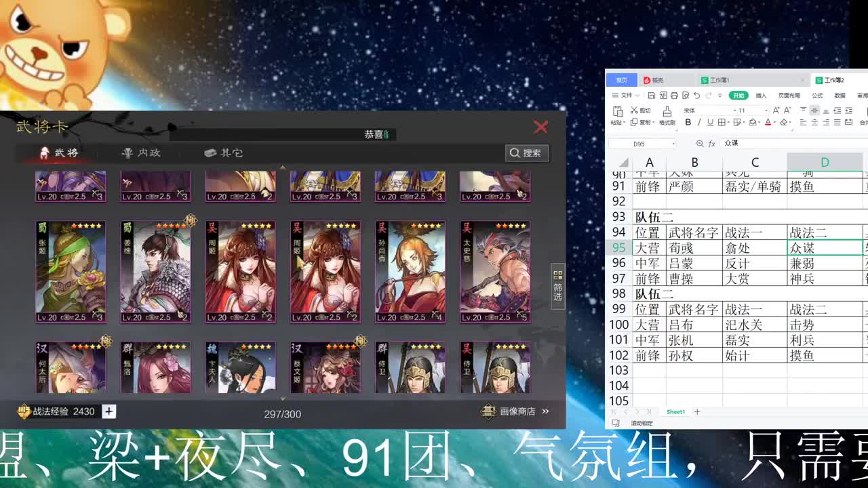Click the eraser clear format icon
The height and width of the screenshot is (488, 868).
coord(784,122)
